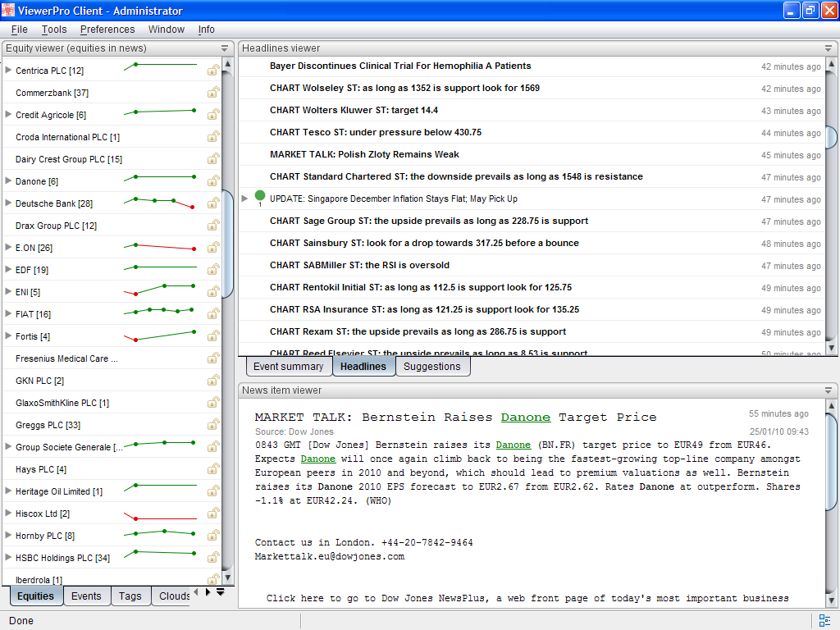The width and height of the screenshot is (840, 630).
Task: Expand the FIAT equity row
Action: (8, 313)
